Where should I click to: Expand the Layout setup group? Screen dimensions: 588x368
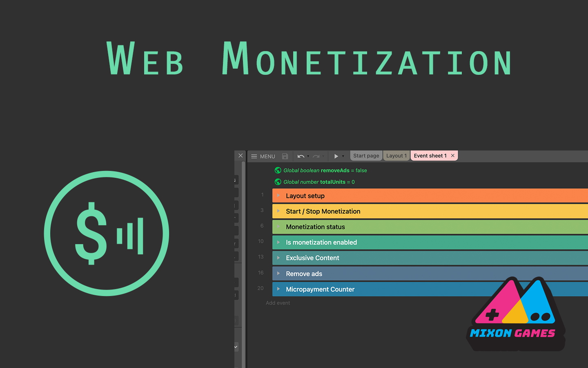[278, 195]
